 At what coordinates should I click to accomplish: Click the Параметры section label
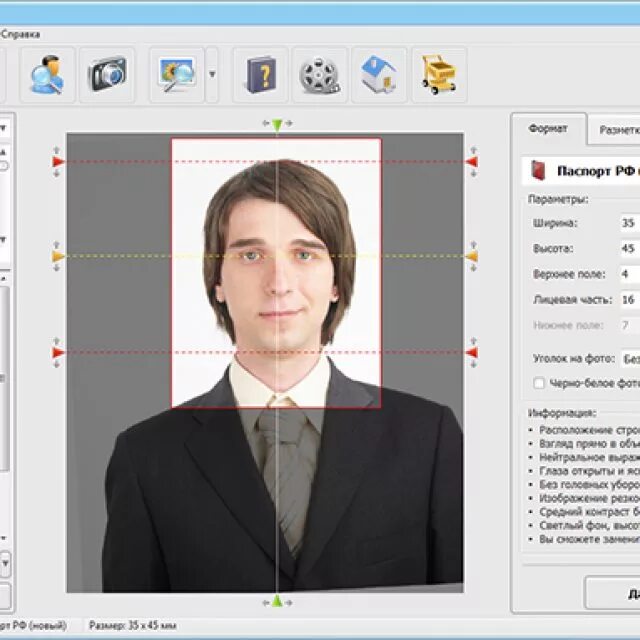[558, 200]
